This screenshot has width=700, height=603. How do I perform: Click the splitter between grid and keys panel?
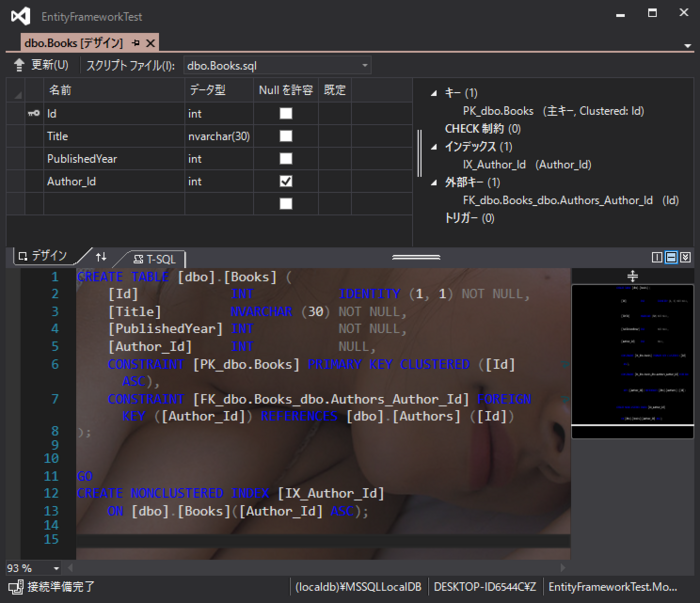click(x=419, y=153)
